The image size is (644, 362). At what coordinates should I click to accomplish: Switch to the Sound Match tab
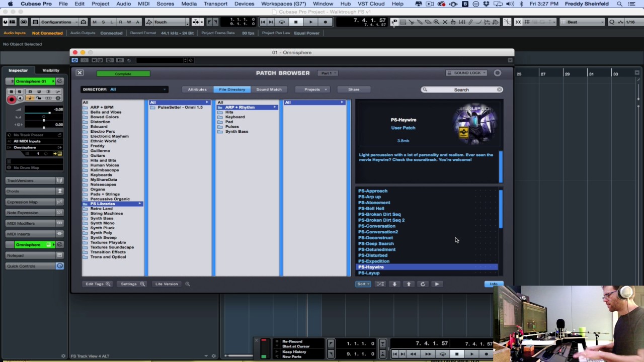(x=269, y=89)
